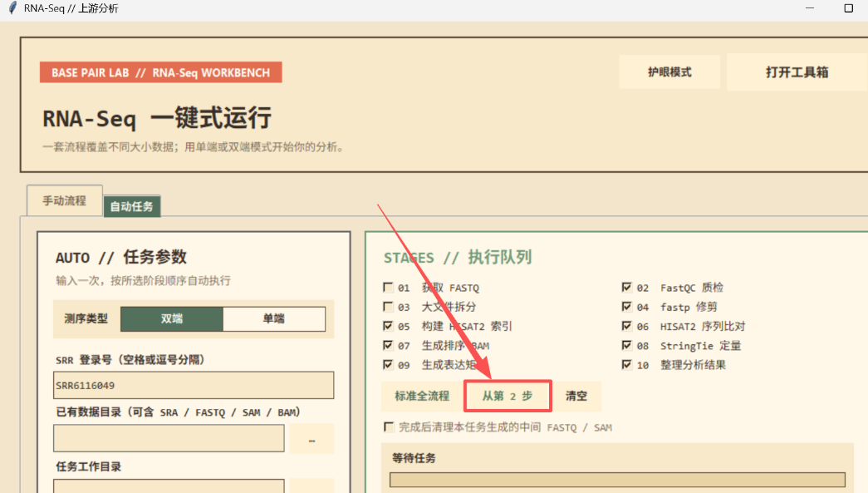Focus the 已有数据目录 path field
Viewport: 868px width, 493px height.
point(169,439)
